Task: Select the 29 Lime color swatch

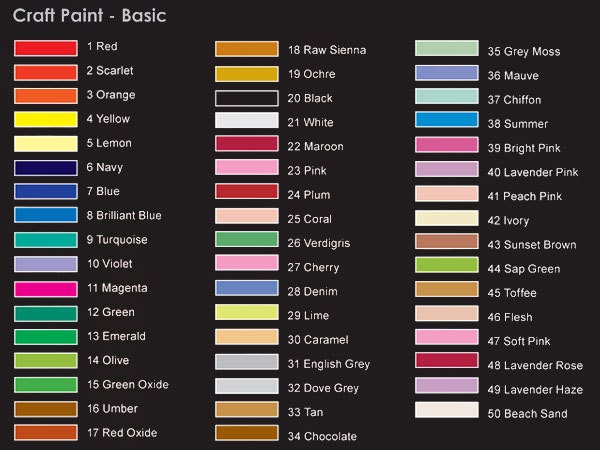Action: tap(246, 312)
